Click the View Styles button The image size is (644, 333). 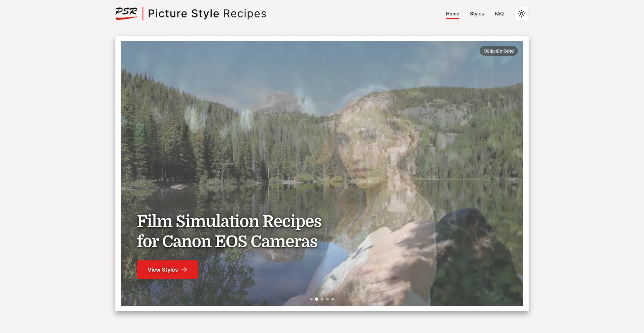(167, 270)
